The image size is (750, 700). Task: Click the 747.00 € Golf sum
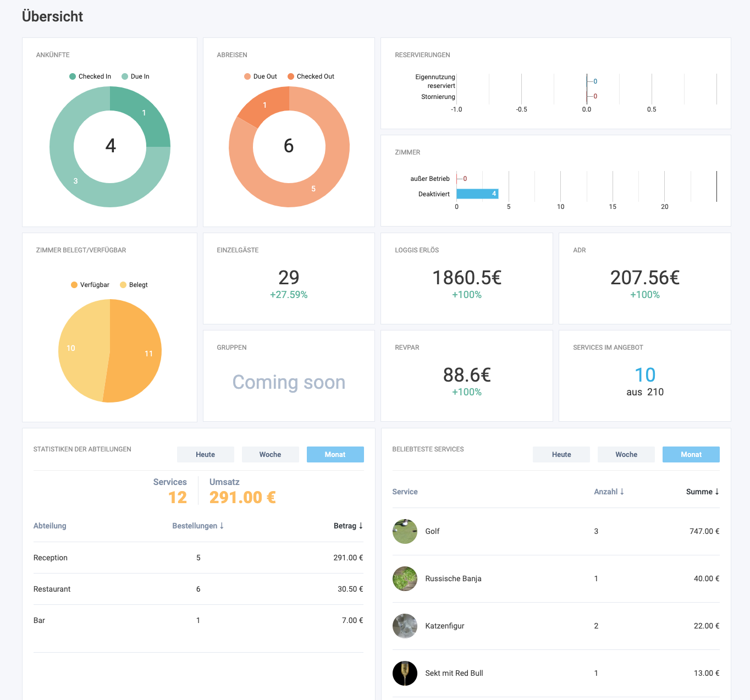pyautogui.click(x=704, y=531)
